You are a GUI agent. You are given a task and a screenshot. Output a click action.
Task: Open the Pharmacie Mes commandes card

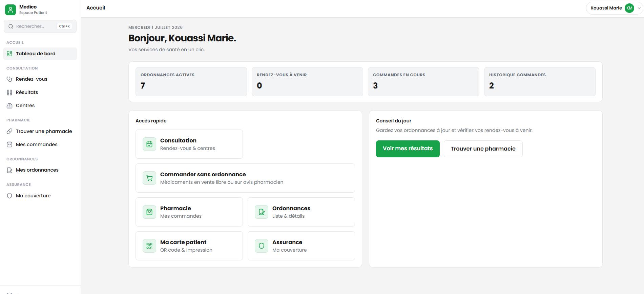click(189, 212)
